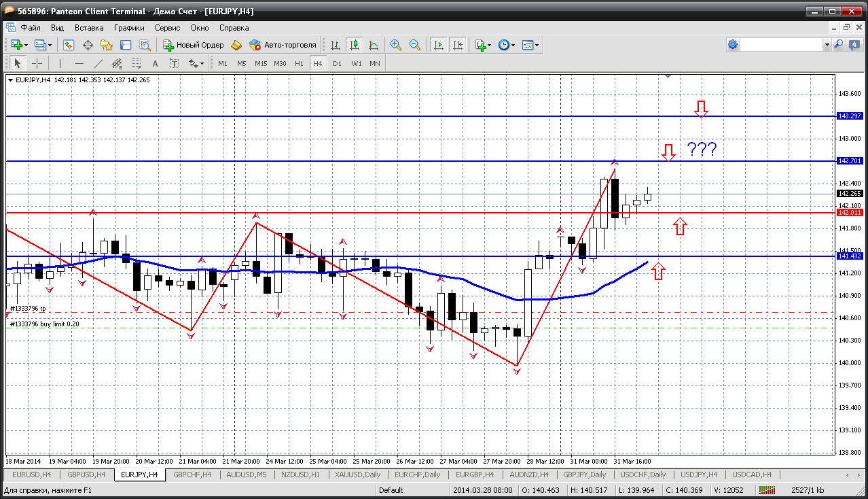
Task: Switch timeframe to M30
Action: (x=280, y=63)
